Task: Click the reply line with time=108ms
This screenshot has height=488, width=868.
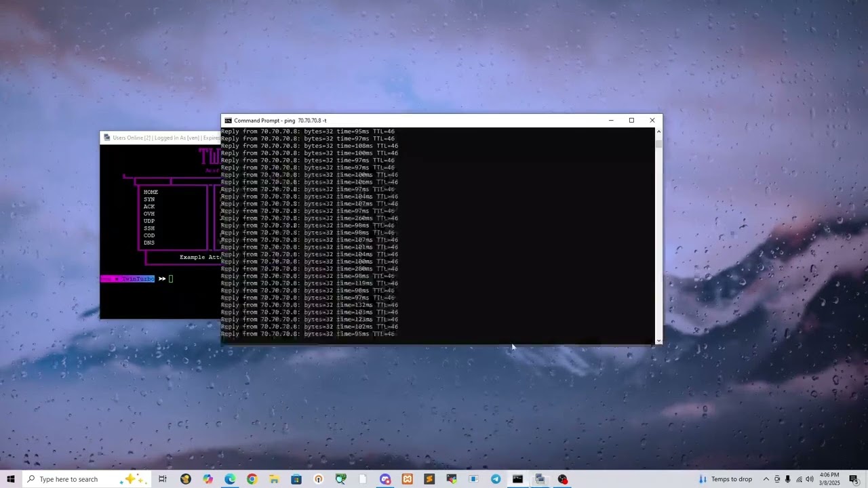Action: [309, 146]
